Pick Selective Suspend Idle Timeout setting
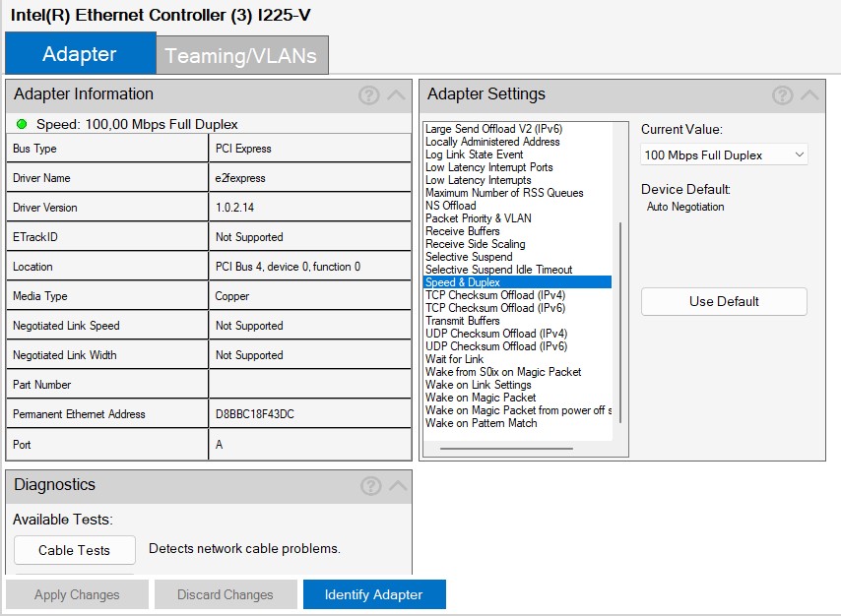Screen dimensions: 841x616 coord(498,270)
